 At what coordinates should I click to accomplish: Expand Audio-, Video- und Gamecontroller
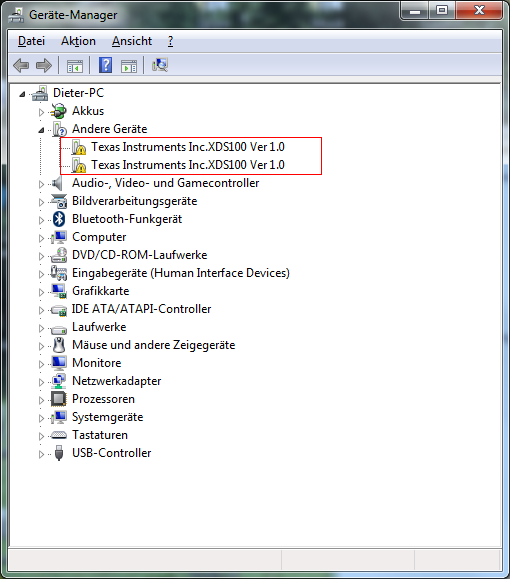coord(41,184)
